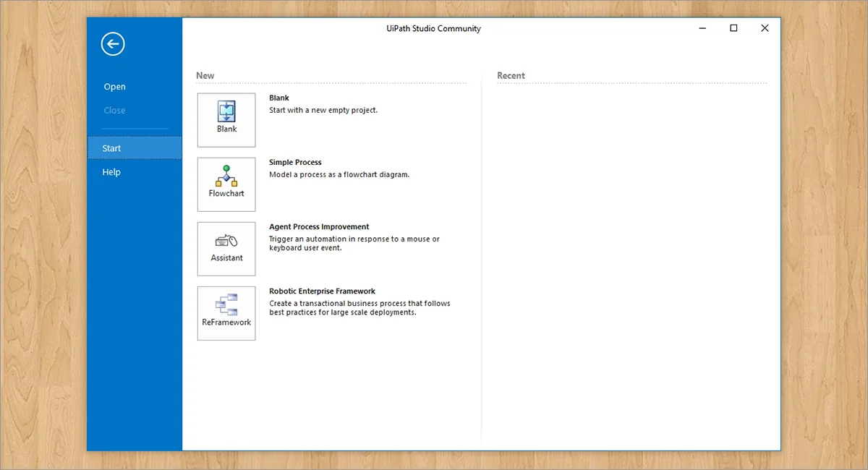868x470 pixels.
Task: Click the 'UiPath Studio Community' window title
Action: [x=434, y=29]
